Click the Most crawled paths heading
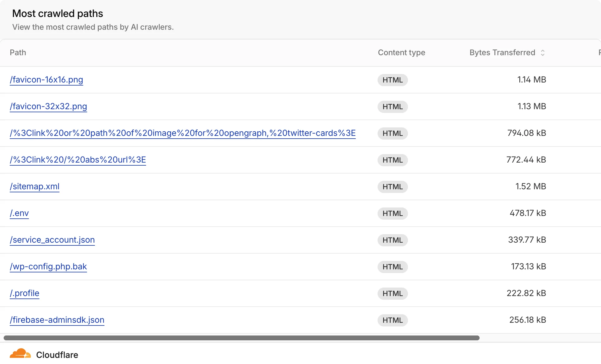The width and height of the screenshot is (601, 364). [58, 14]
